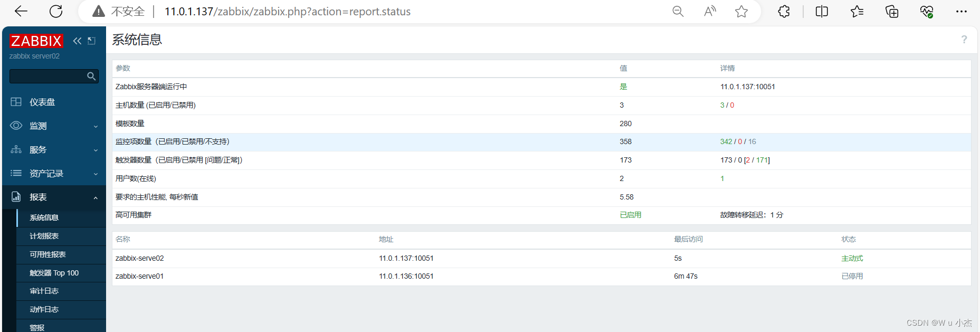Collapse sidebar with double chevron icon

tap(78, 41)
